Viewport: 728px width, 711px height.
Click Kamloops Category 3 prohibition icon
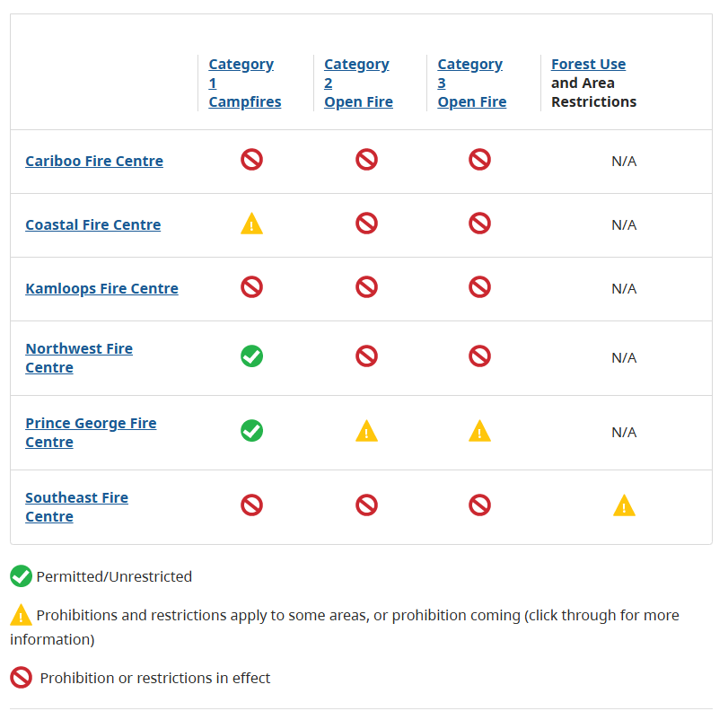479,287
